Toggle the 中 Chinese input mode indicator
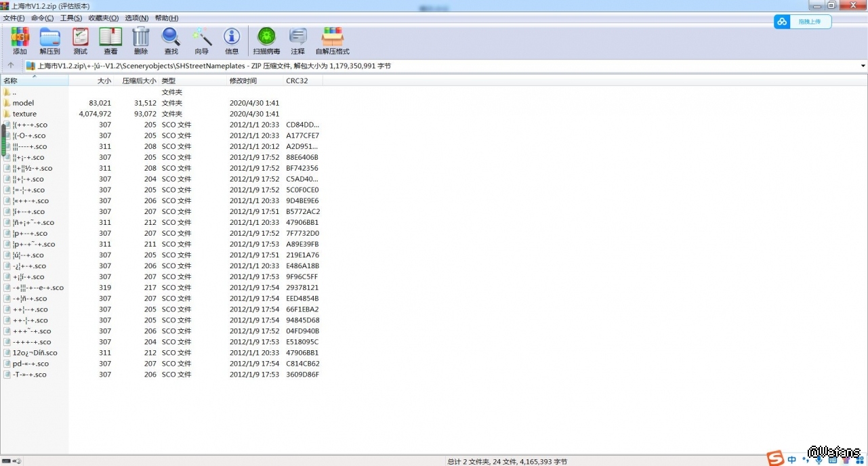This screenshot has height=466, width=868. (x=792, y=460)
